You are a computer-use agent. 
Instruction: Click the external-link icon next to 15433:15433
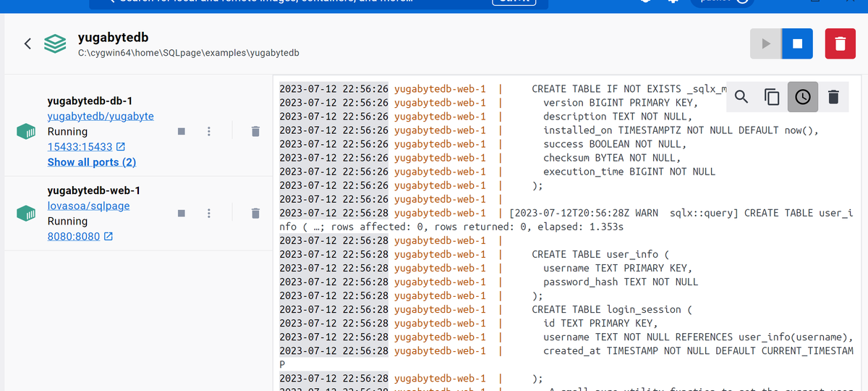pos(121,147)
